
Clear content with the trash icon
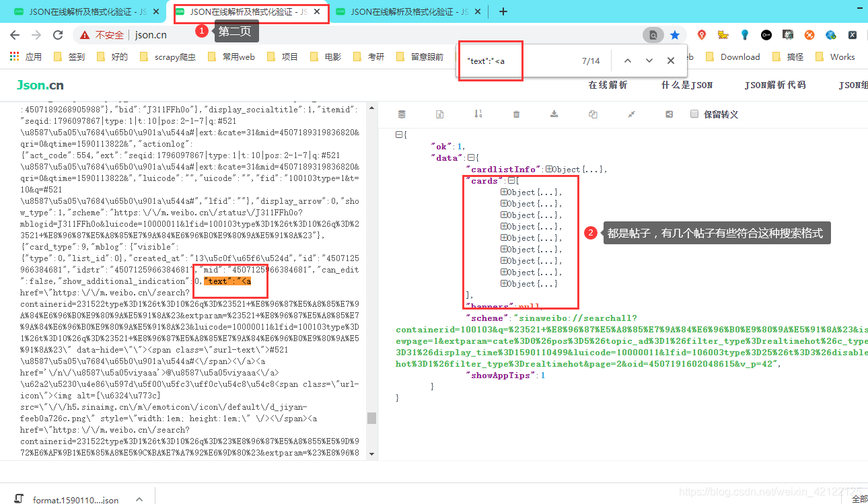[516, 114]
